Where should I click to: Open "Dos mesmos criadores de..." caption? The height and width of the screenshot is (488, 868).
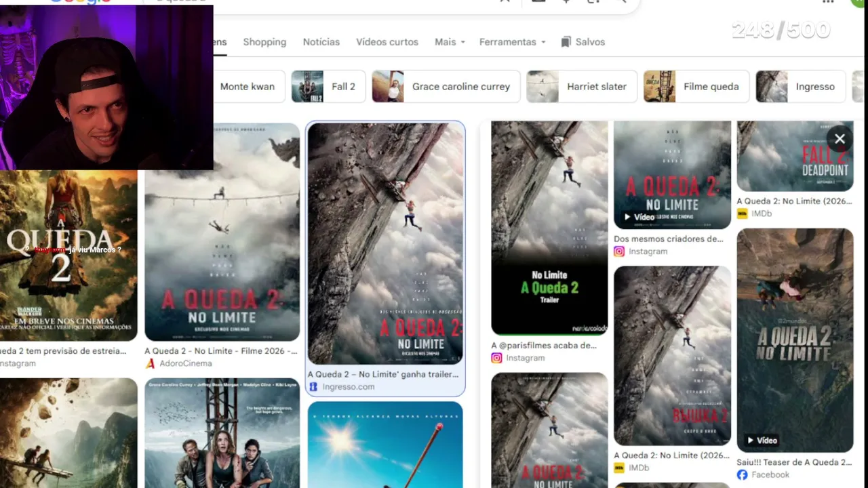point(669,239)
